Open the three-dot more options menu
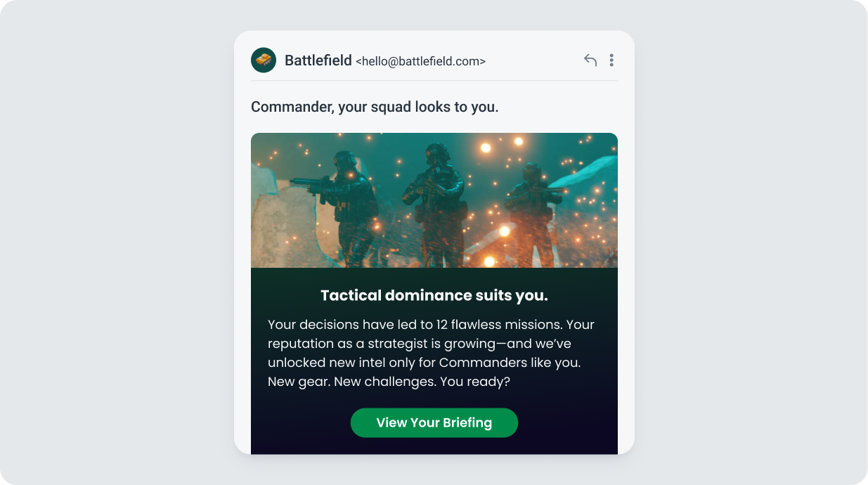This screenshot has width=868, height=485. [611, 60]
